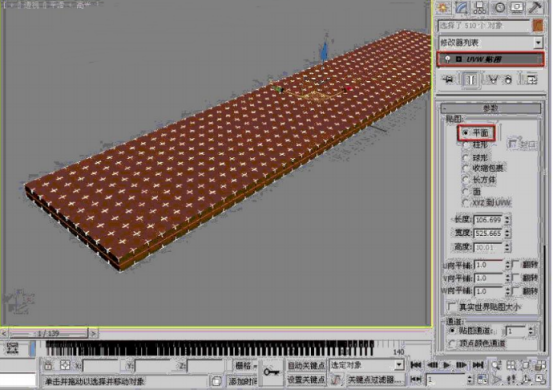This screenshot has width=554, height=390.
Task: Open the Utilities hammer tab
Action: 536,7
